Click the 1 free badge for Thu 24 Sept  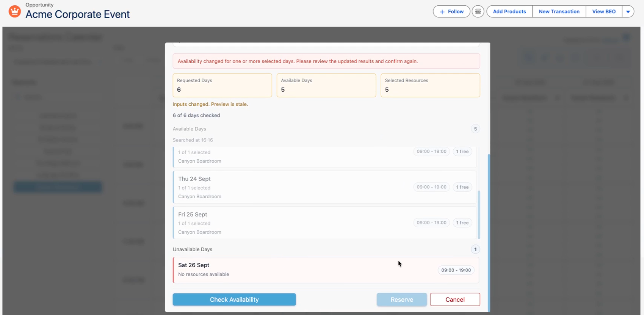point(462,187)
